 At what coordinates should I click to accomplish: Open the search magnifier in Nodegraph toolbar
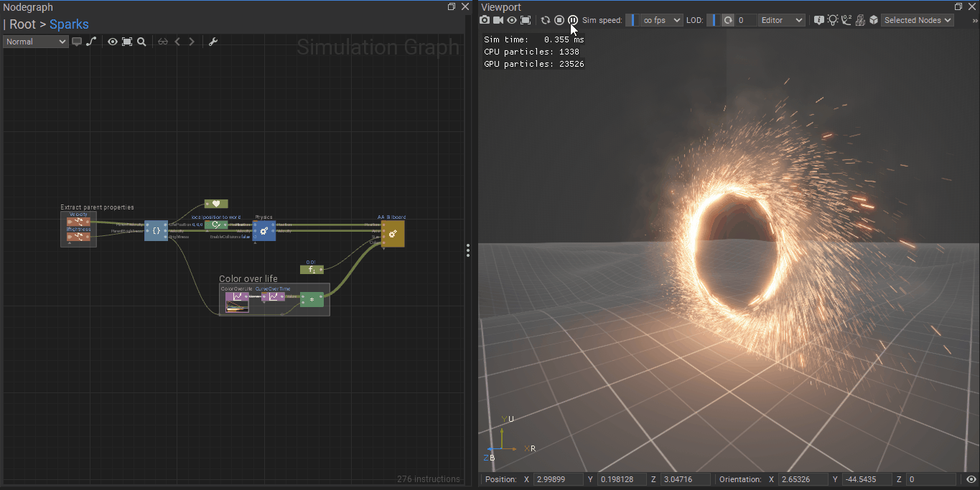click(x=142, y=42)
